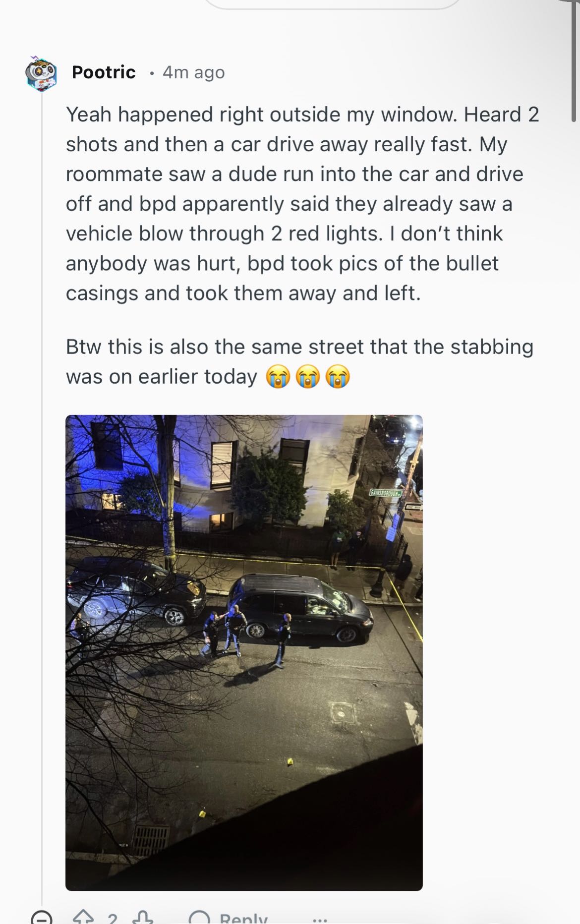Viewport: 580px width, 924px height.
Task: Upvote Pootric's comment
Action: coord(83,918)
